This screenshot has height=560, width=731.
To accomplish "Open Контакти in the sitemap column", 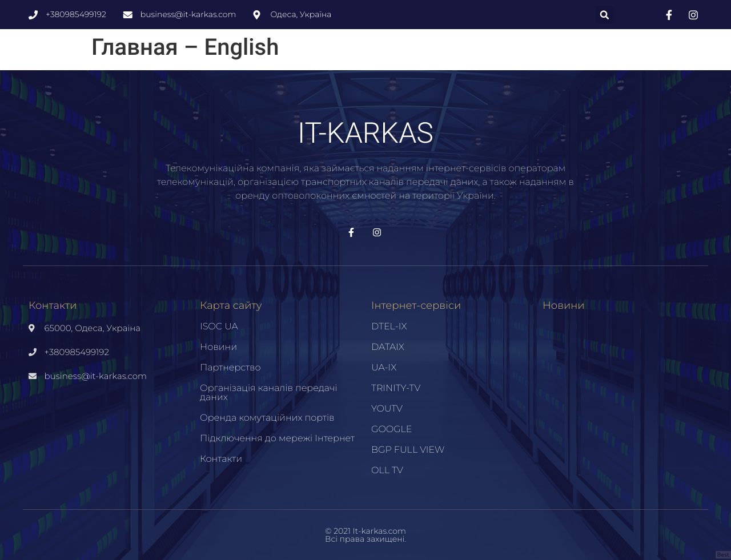I will pos(221,458).
